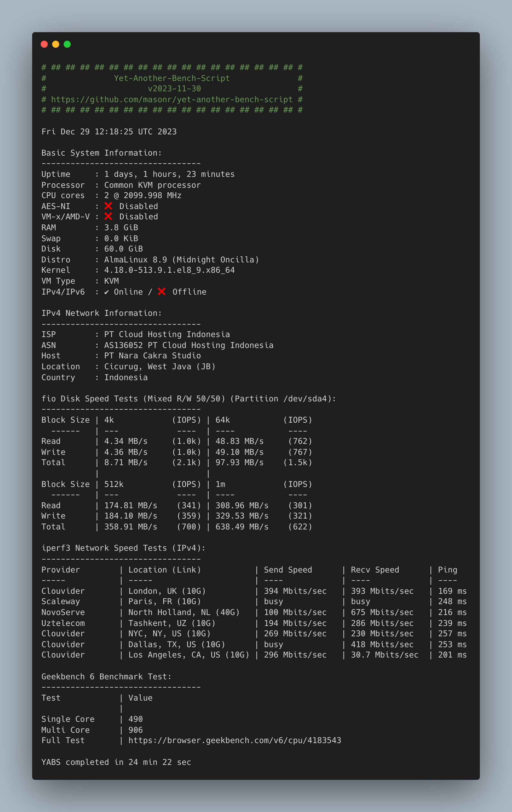Click the checkmark before Online

click(106, 292)
